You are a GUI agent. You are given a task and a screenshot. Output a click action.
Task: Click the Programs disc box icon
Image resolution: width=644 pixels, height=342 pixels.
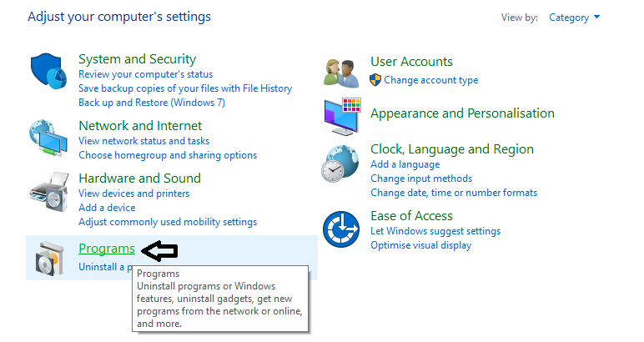[x=47, y=258]
